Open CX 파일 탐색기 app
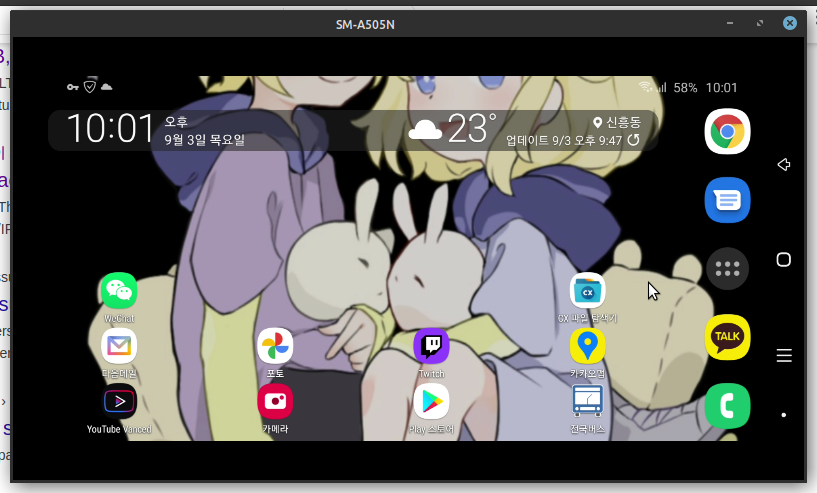Viewport: 817px width, 493px height. (588, 290)
